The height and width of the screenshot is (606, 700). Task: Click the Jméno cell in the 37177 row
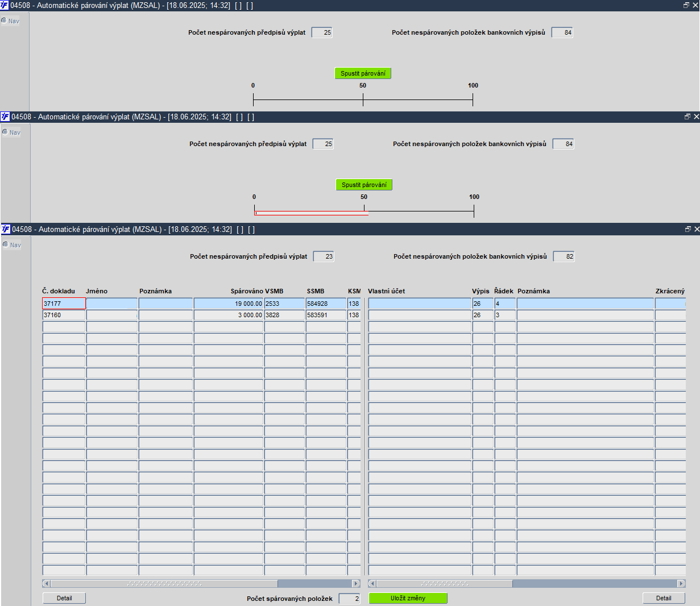[x=112, y=304]
